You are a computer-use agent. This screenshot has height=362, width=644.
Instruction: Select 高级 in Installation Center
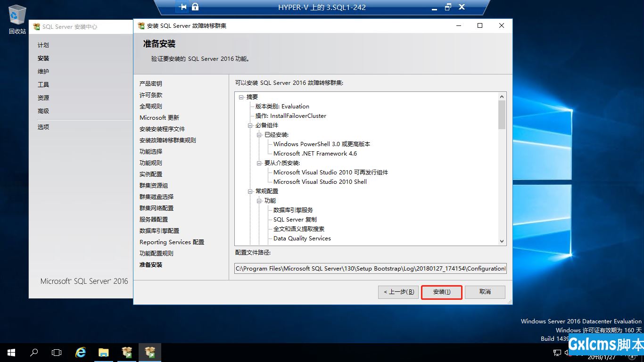click(43, 111)
